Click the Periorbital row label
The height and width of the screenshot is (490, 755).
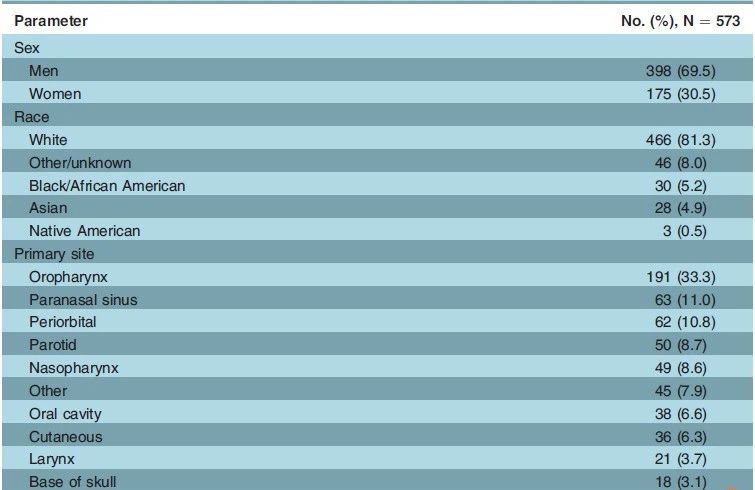[x=65, y=323]
